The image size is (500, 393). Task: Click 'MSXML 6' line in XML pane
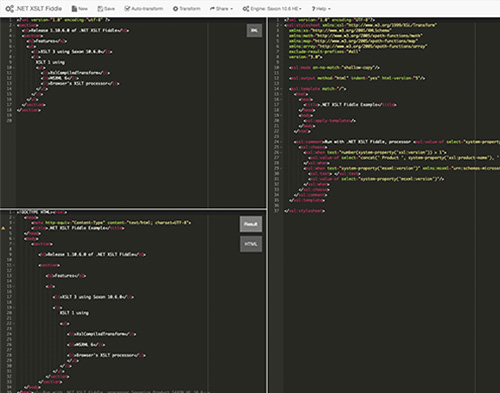click(x=60, y=78)
